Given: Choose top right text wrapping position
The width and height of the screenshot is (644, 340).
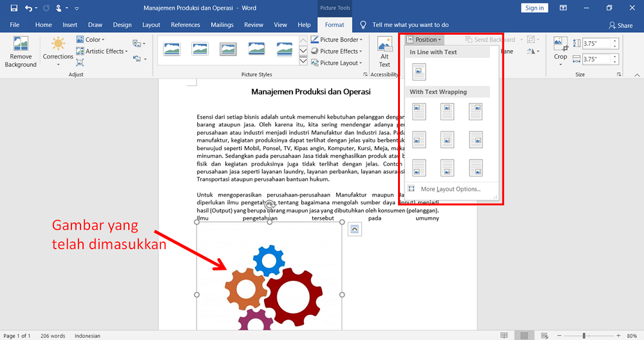Looking at the screenshot, I should pyautogui.click(x=476, y=111).
